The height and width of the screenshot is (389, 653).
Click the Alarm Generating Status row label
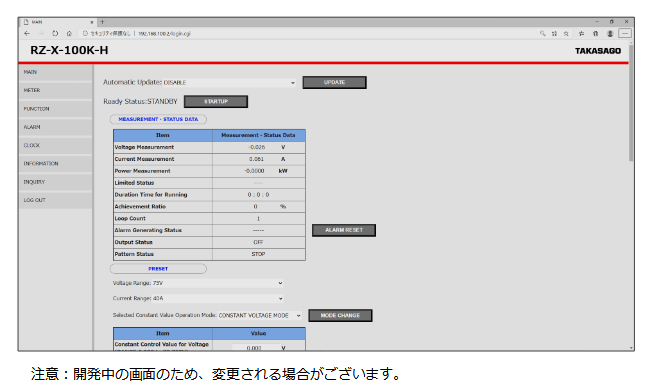coord(148,230)
